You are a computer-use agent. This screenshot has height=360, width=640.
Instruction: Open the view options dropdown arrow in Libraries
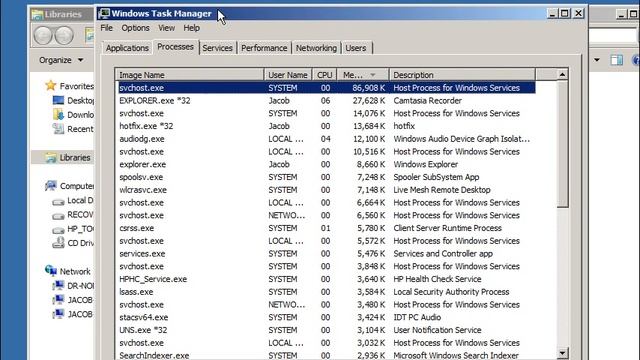click(597, 60)
